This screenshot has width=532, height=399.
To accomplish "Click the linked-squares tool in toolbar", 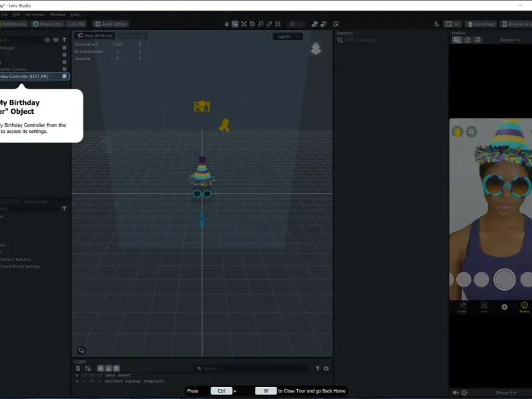I will point(269,24).
